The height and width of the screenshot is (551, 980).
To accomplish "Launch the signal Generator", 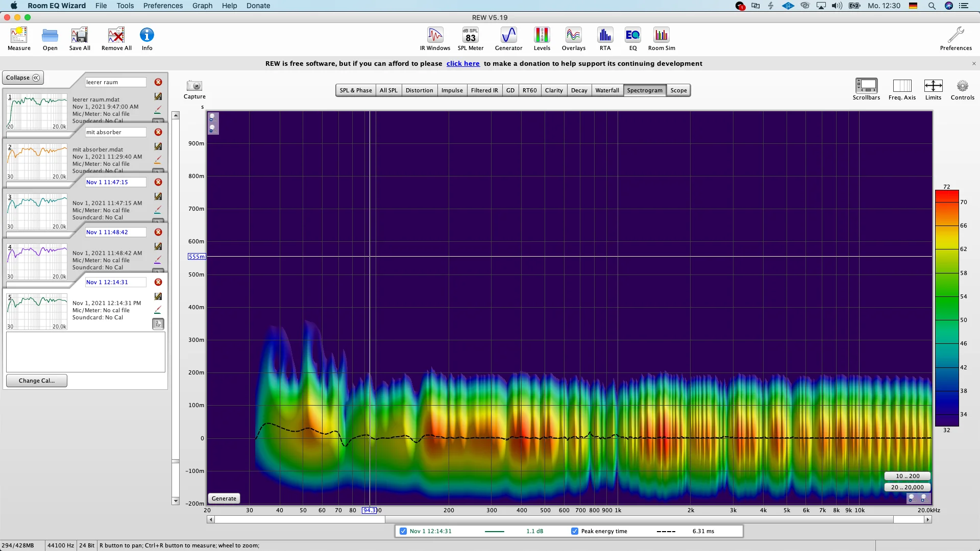I will point(508,39).
